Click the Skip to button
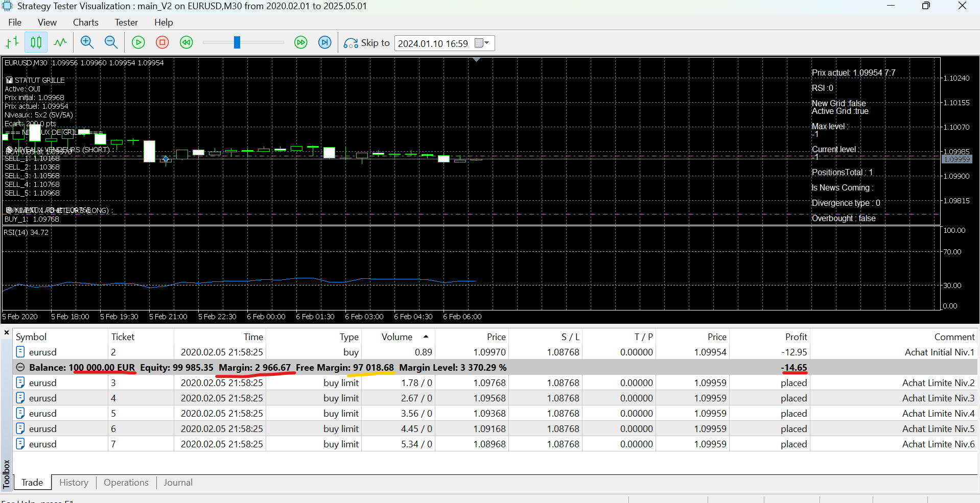Image resolution: width=980 pixels, height=503 pixels. point(366,43)
